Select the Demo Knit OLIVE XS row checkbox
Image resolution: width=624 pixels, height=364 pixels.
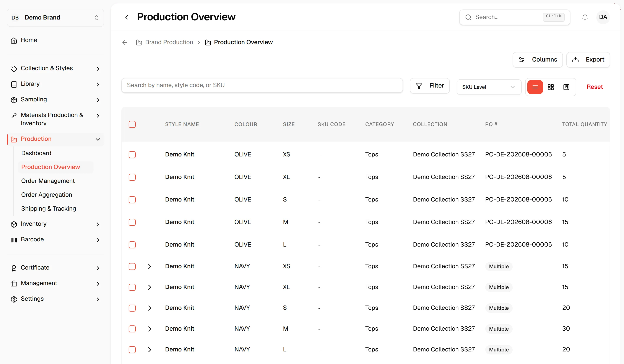(x=132, y=154)
